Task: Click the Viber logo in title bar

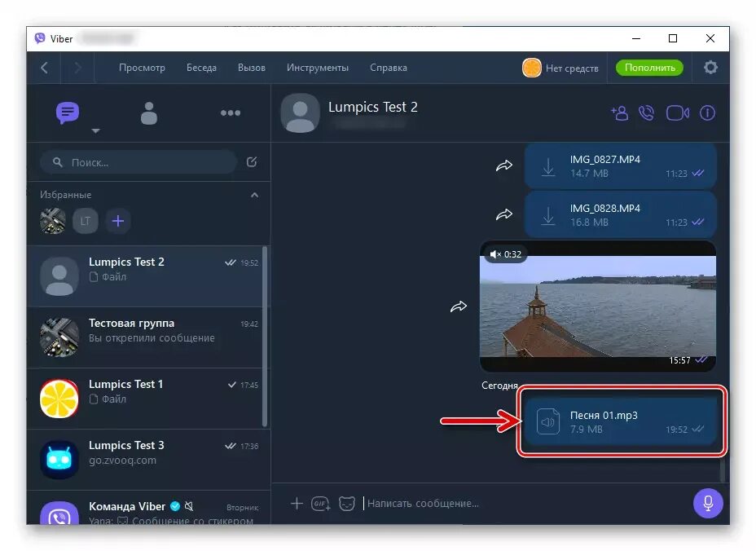Action: click(40, 38)
